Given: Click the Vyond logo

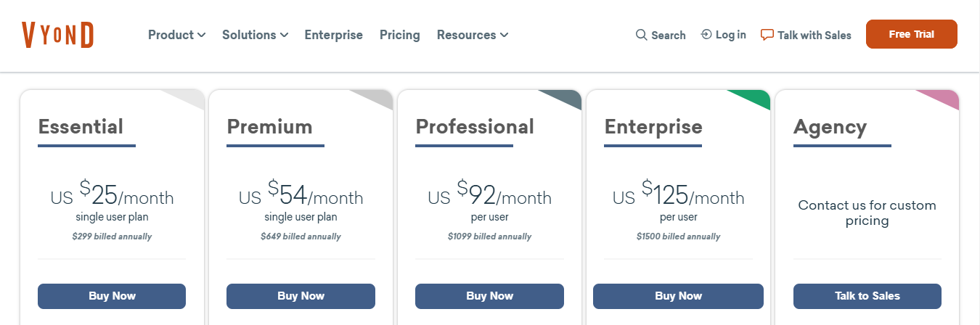Looking at the screenshot, I should (58, 35).
